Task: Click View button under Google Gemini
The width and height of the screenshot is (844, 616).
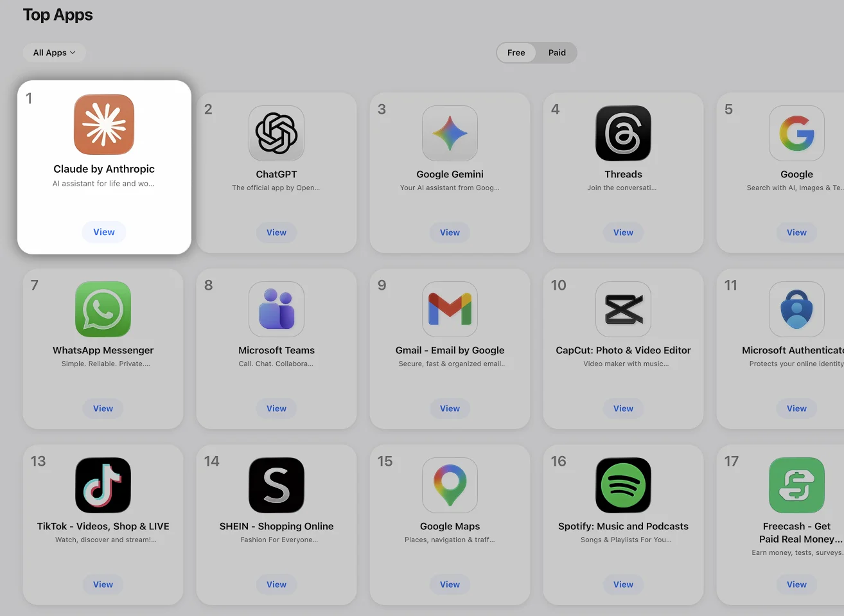Action: [x=450, y=233]
